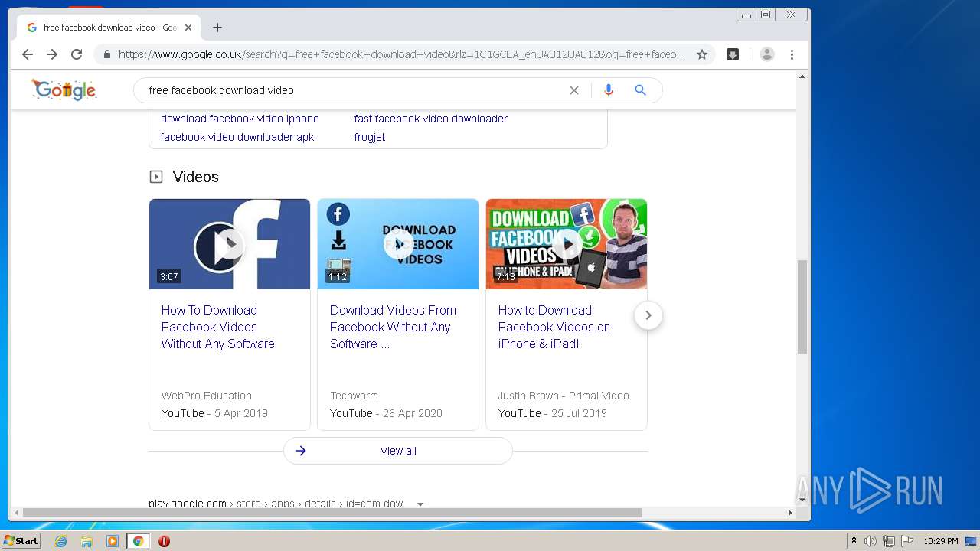Open the Windows Start menu

tap(21, 541)
